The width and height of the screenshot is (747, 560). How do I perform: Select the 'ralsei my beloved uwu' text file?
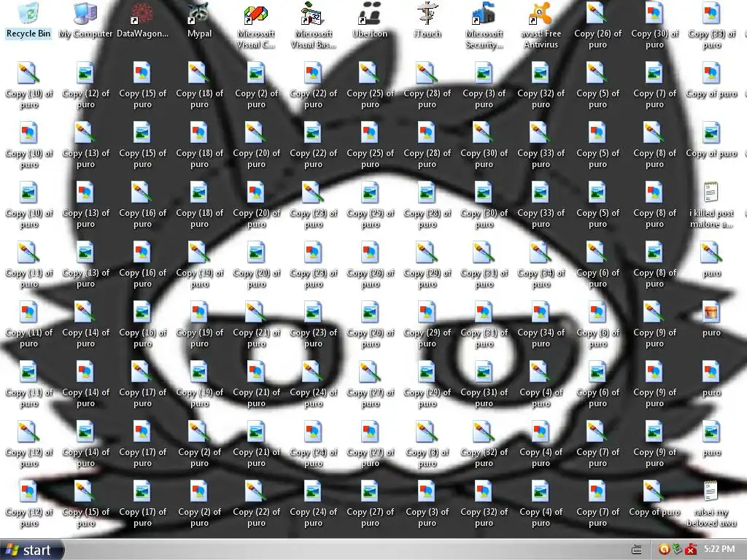pos(711,503)
